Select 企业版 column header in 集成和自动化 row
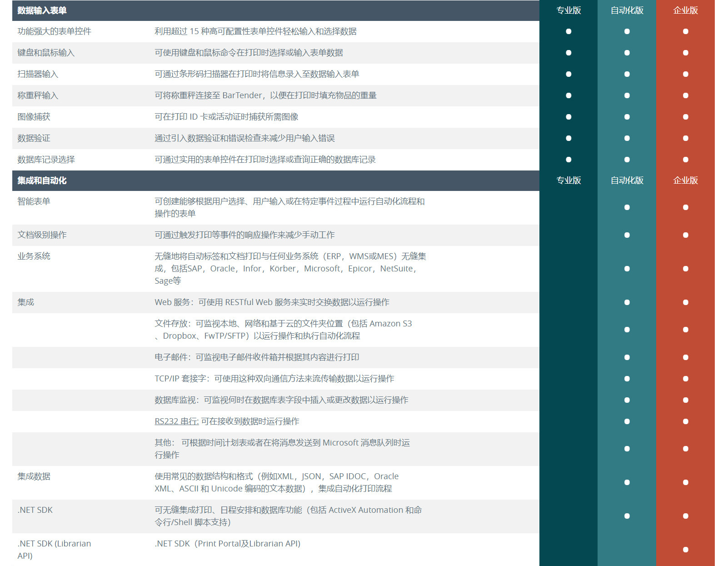 point(686,180)
